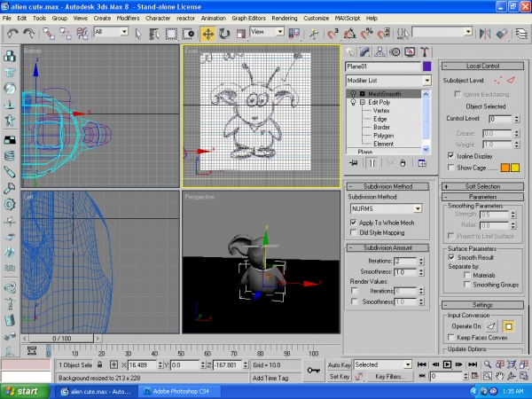Screen dimensions: 532x399
Task: Open the Utilities hammer tab
Action: coord(424,52)
